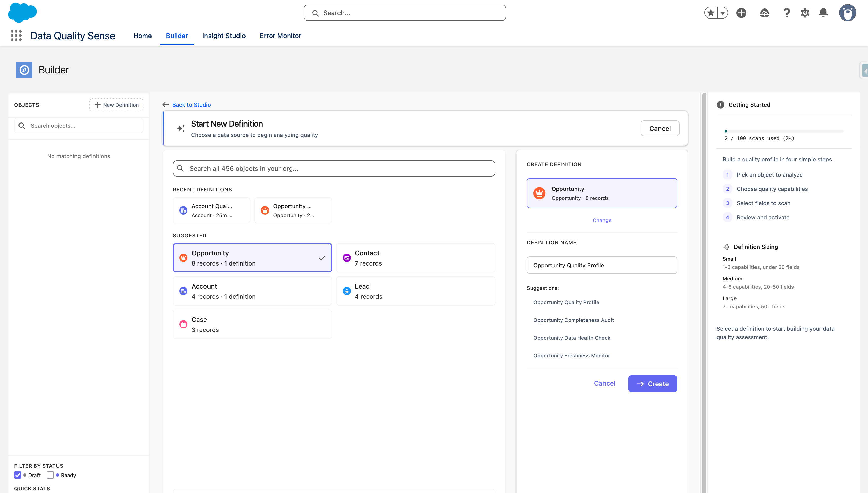Viewport: 868px width, 493px height.
Task: Click the Case card's pink icon
Action: tap(183, 324)
